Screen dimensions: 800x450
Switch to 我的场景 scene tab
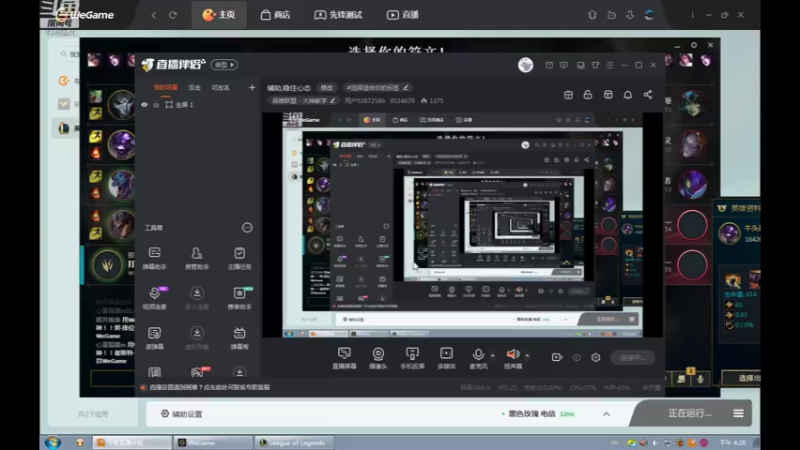(166, 88)
